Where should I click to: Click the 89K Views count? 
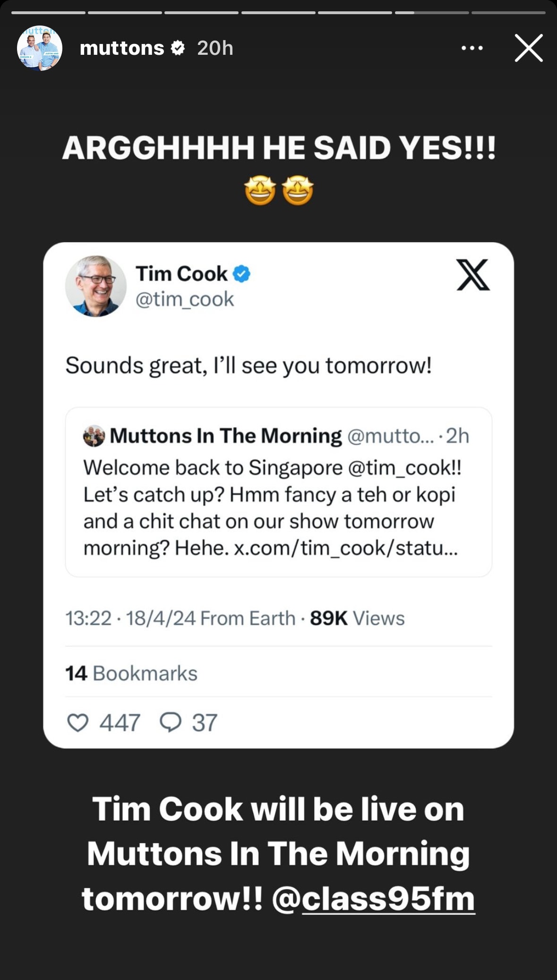coord(357,618)
